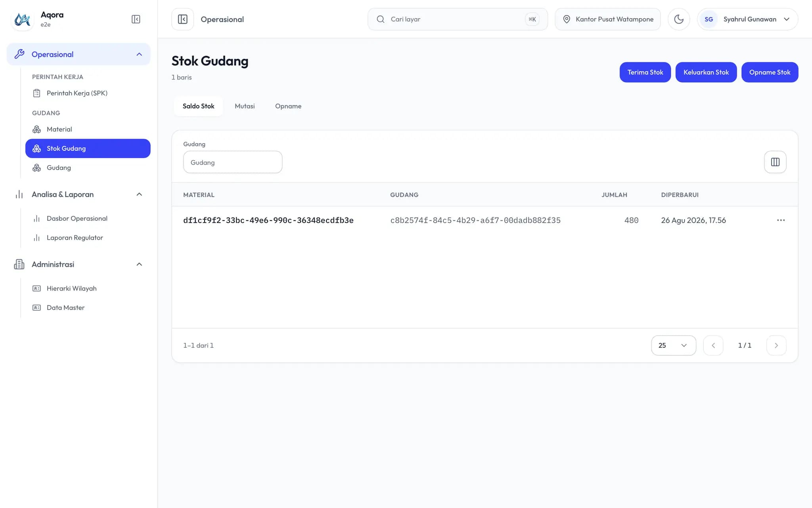Collapse sidebar using icon beside Aqora name
This screenshot has height=508, width=812.
136,19
